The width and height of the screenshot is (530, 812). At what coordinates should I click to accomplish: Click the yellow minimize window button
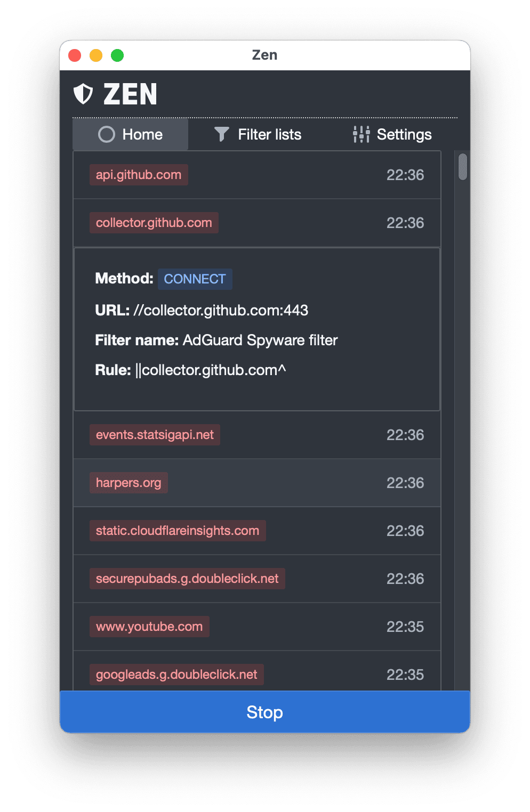96,55
